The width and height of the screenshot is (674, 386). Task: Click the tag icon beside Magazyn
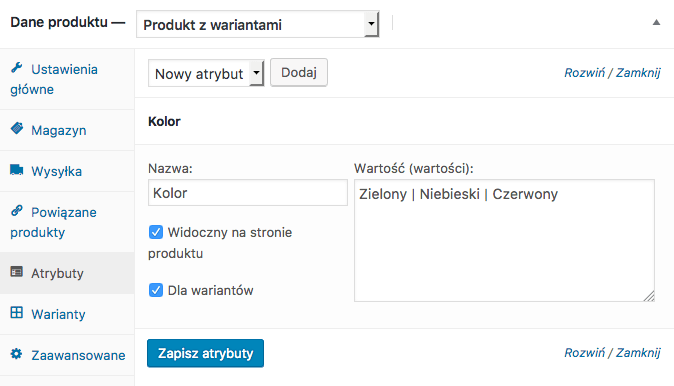(17, 129)
